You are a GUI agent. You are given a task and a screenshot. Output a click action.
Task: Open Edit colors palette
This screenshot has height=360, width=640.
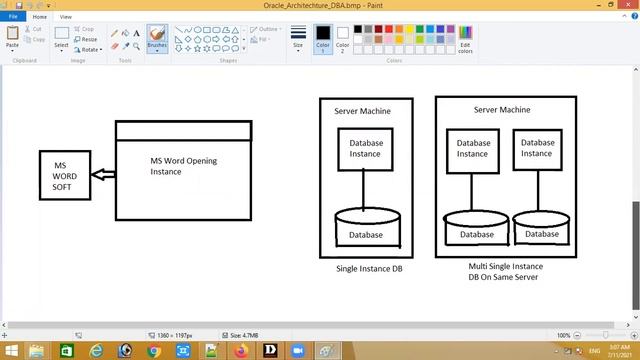pyautogui.click(x=465, y=40)
